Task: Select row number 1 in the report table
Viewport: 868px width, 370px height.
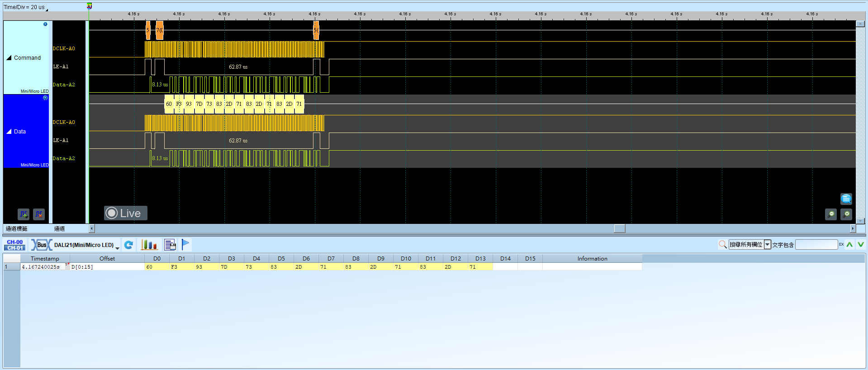Action: tap(11, 267)
